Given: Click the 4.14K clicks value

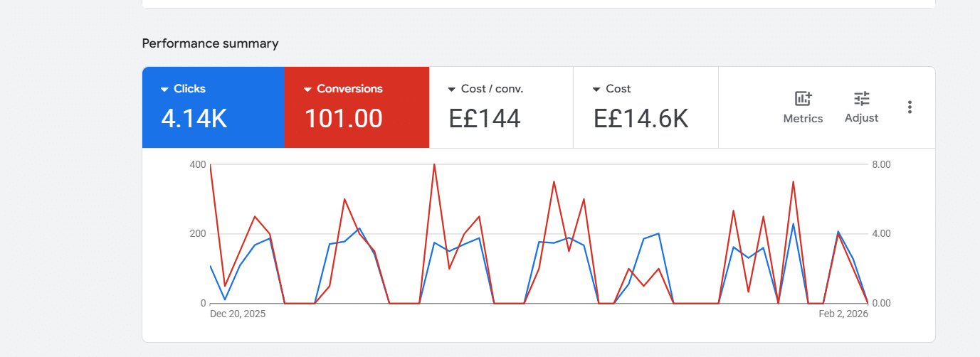Looking at the screenshot, I should click(x=194, y=119).
